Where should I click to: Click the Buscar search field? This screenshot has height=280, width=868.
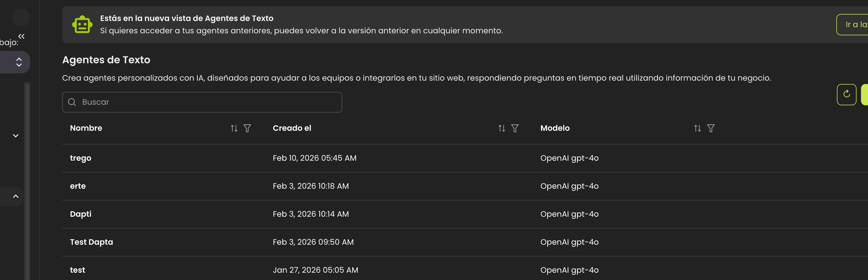pos(202,102)
